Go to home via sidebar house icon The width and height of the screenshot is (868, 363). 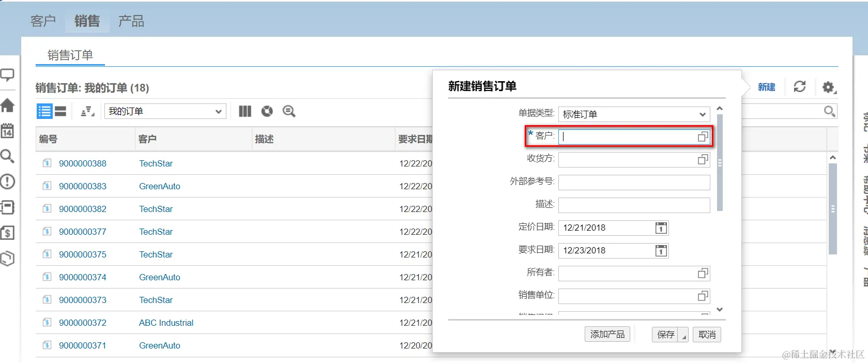pyautogui.click(x=7, y=105)
